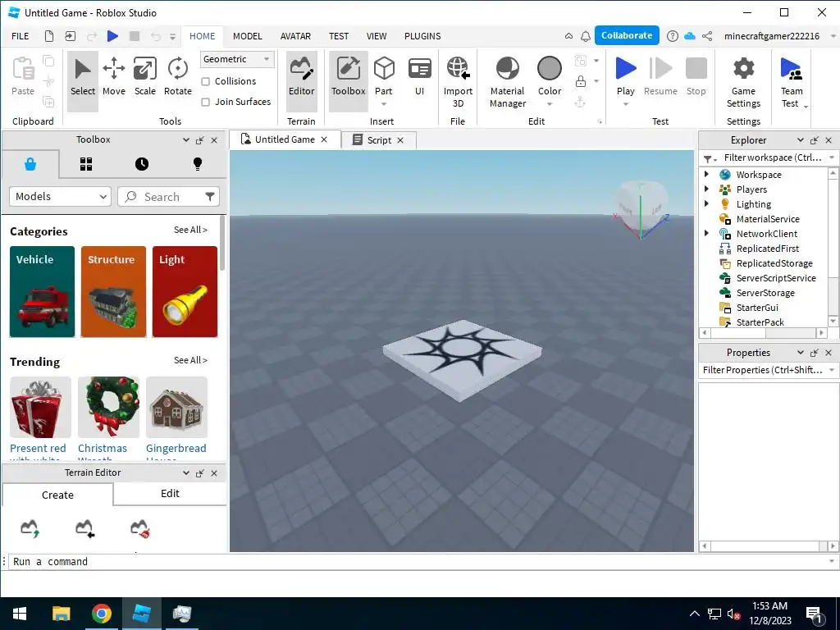Click See All next to Trending
Screen dimensions: 840x630
(x=190, y=361)
